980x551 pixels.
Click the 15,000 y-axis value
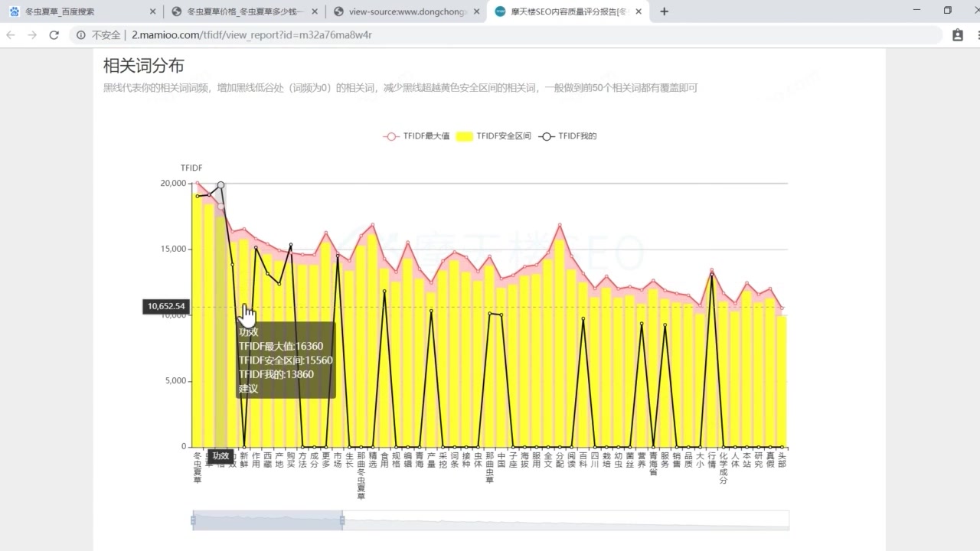coord(173,249)
